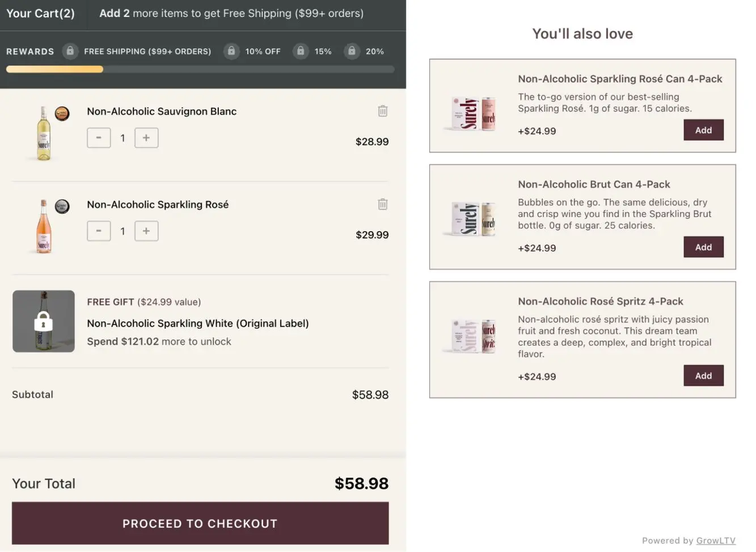Add Rosé Spritz 4-Pack to cart
This screenshot has height=552, width=756.
[703, 376]
